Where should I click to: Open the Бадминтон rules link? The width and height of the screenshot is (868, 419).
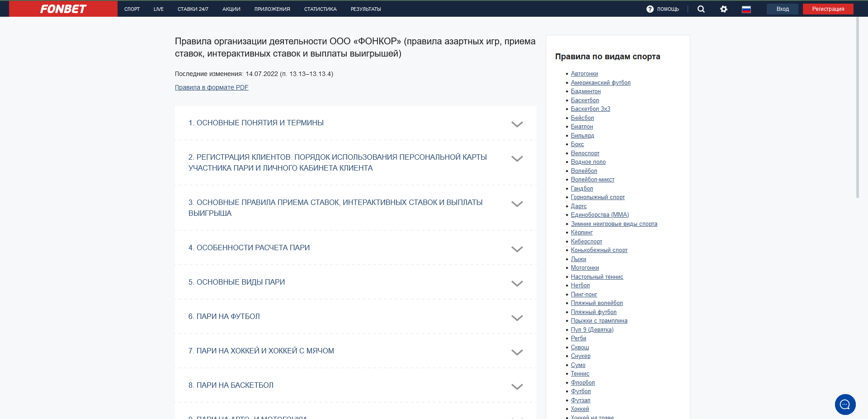pos(585,91)
